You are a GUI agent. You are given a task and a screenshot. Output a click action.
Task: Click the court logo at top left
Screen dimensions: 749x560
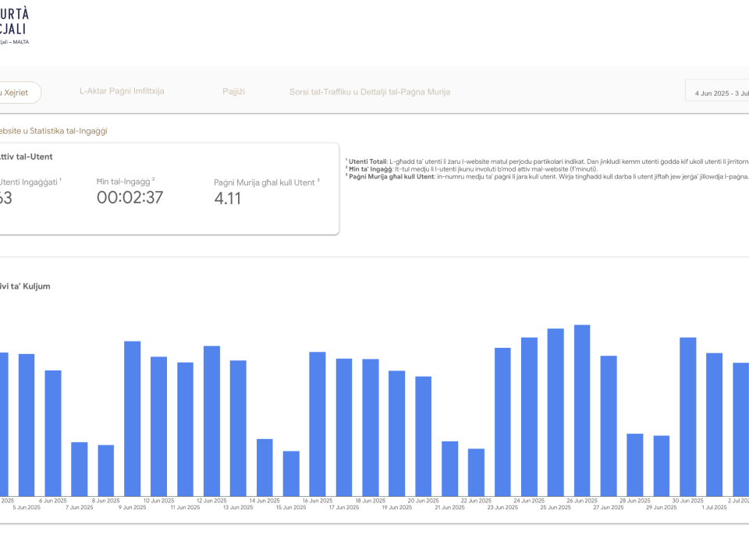point(14,27)
